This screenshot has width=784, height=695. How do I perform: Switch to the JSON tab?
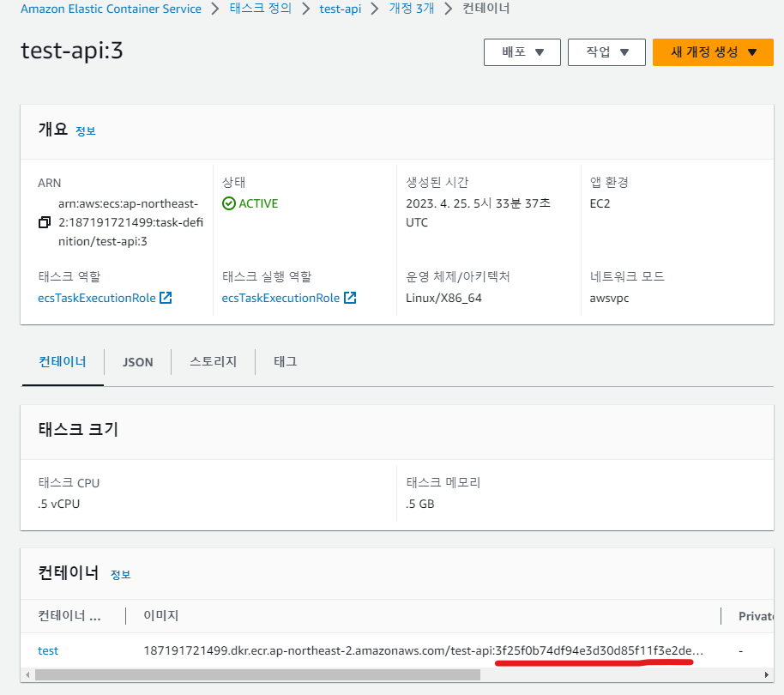137,362
